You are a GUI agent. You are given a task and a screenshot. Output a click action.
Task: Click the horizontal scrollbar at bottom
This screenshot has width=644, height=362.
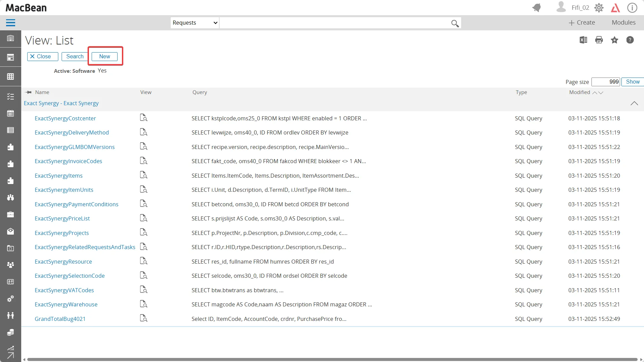[x=332, y=359]
